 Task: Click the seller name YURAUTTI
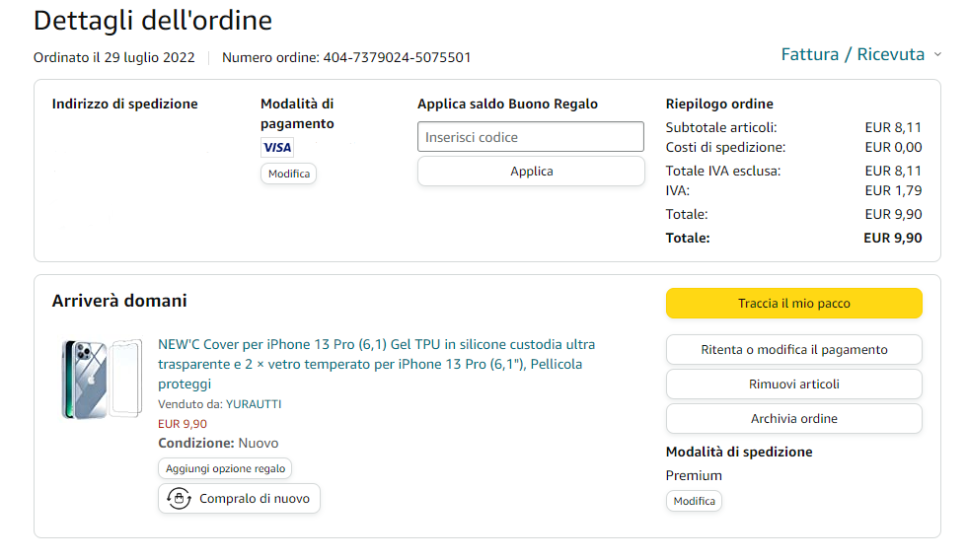[x=254, y=404]
